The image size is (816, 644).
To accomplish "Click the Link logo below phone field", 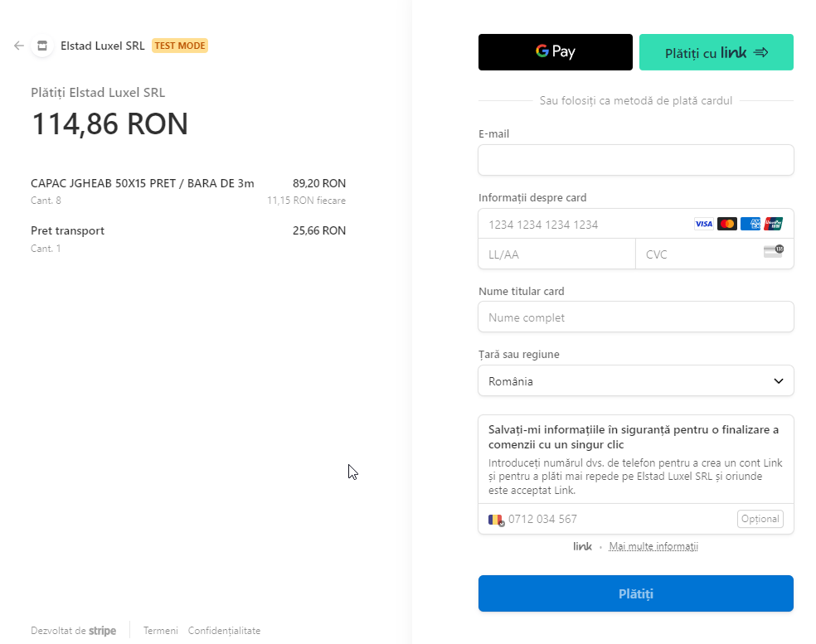I will (x=582, y=546).
